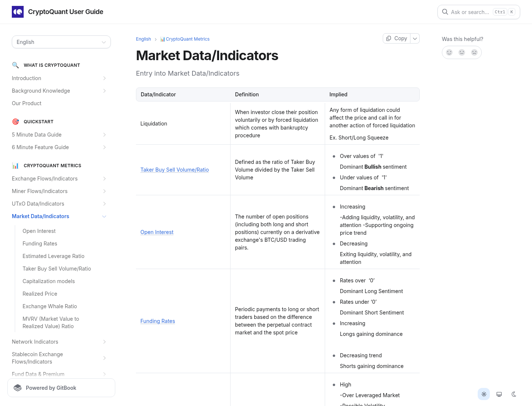
Task: Open Exchange Whale Ratio page
Action: (x=50, y=306)
